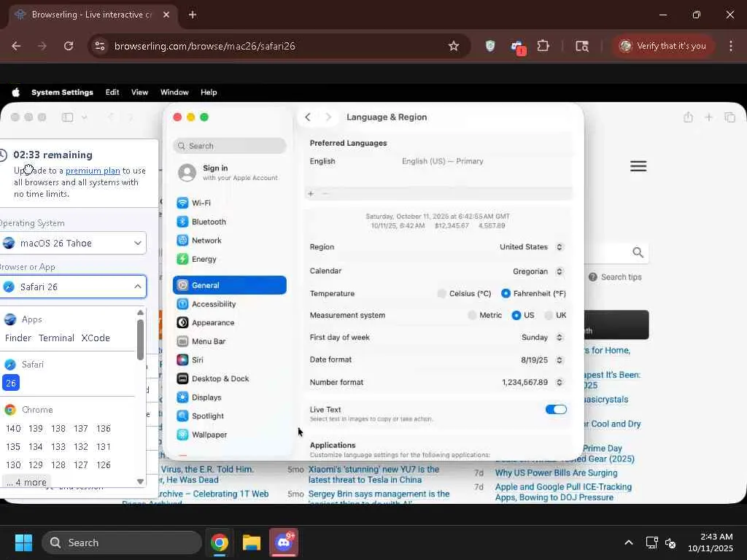
Task: Click Verify that it's you button
Action: pos(663,46)
